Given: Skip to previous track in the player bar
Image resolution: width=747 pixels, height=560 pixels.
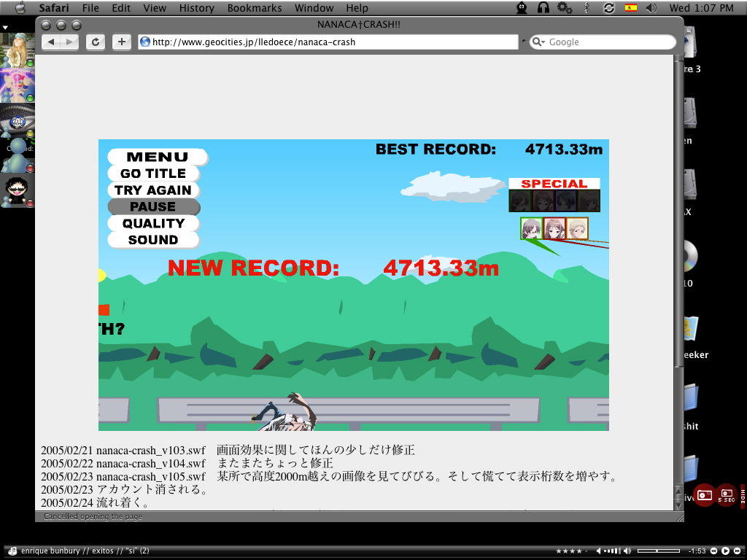Looking at the screenshot, I should [713, 551].
